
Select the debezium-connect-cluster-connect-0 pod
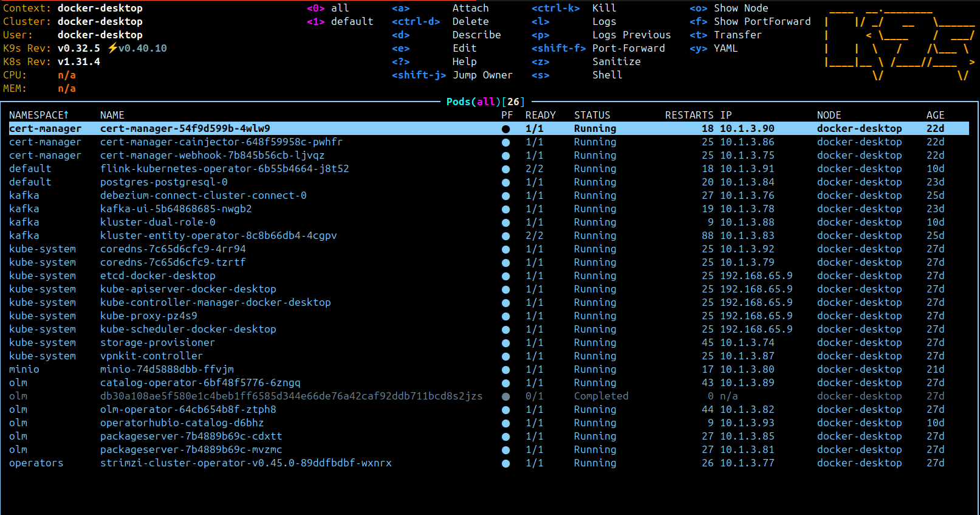coord(203,196)
